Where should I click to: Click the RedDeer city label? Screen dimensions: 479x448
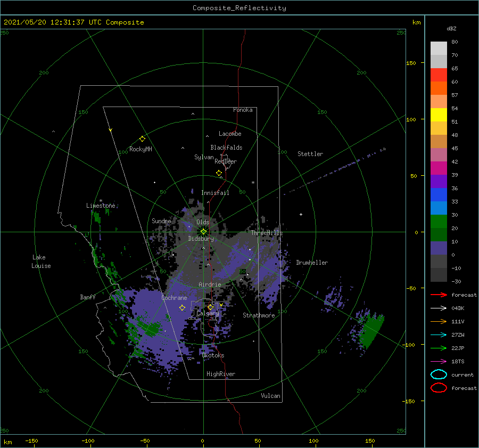(x=226, y=161)
